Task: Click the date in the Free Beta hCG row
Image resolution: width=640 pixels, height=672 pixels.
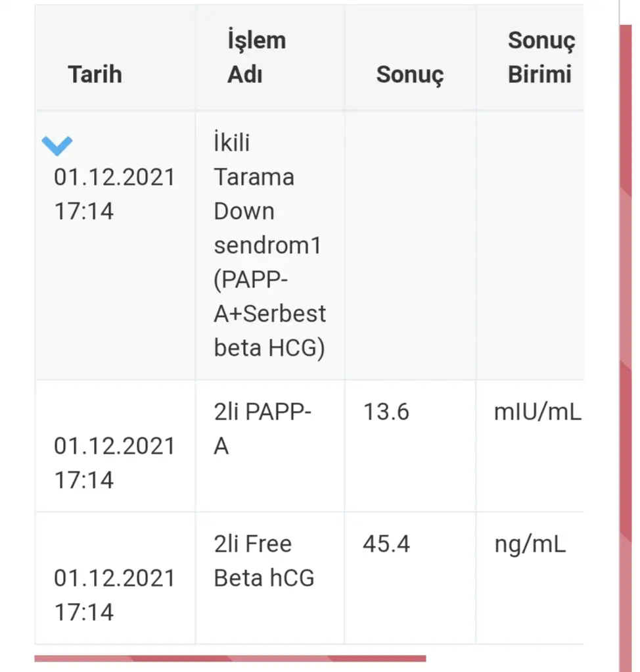Action: pyautogui.click(x=114, y=594)
